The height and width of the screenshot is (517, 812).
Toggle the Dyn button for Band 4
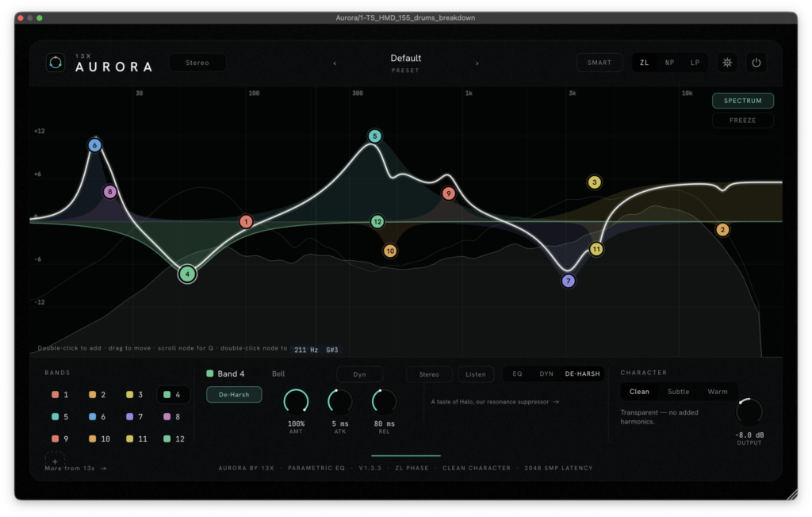point(359,374)
